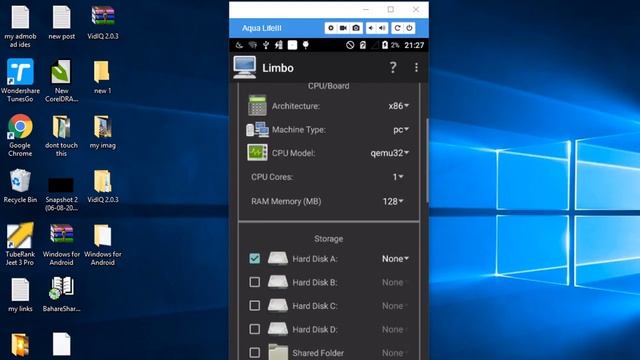Image resolution: width=640 pixels, height=360 pixels.
Task: Click the Shared Folder icon
Action: [x=278, y=352]
